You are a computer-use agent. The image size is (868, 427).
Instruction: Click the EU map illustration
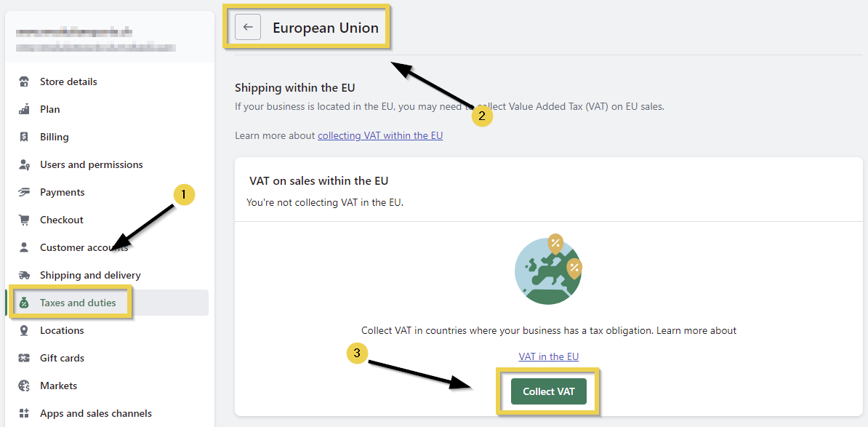548,270
